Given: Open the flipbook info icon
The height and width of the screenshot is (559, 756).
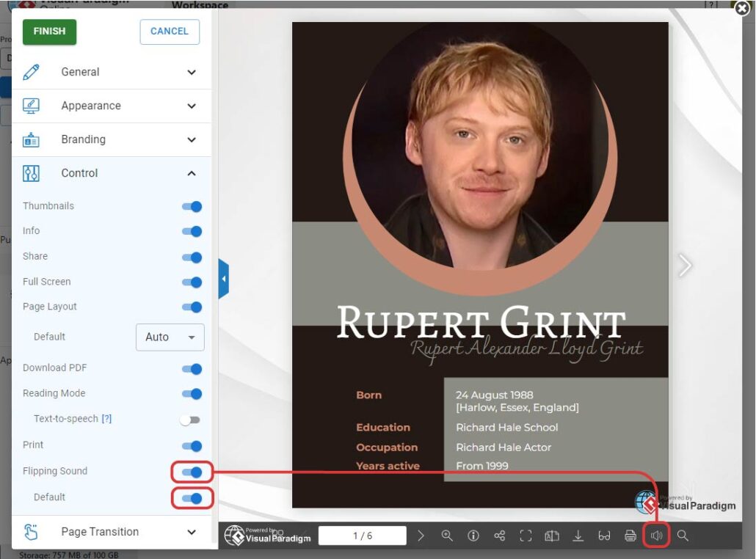Looking at the screenshot, I should (x=473, y=536).
